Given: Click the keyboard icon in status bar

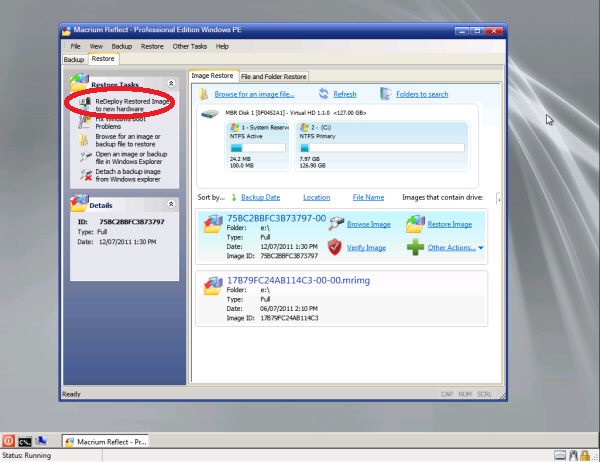Looking at the screenshot, I should click(x=560, y=455).
